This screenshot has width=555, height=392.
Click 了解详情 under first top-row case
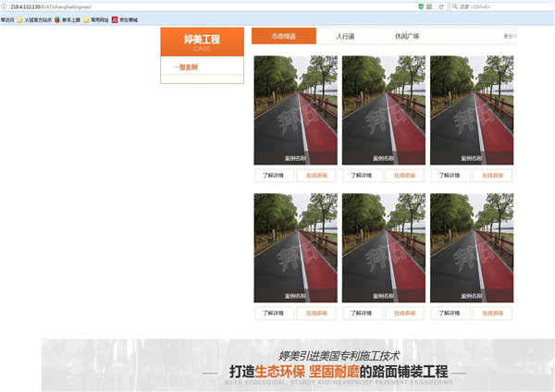click(274, 175)
